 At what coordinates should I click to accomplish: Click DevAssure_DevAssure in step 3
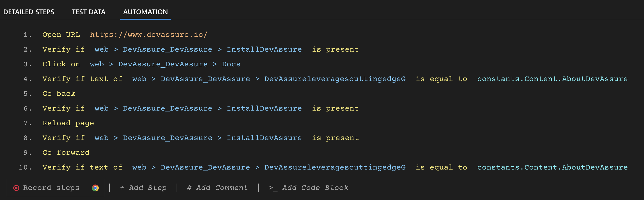(x=163, y=64)
